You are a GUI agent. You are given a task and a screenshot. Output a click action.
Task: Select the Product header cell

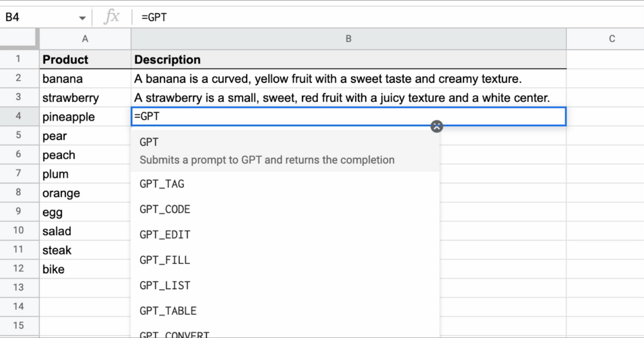point(85,60)
